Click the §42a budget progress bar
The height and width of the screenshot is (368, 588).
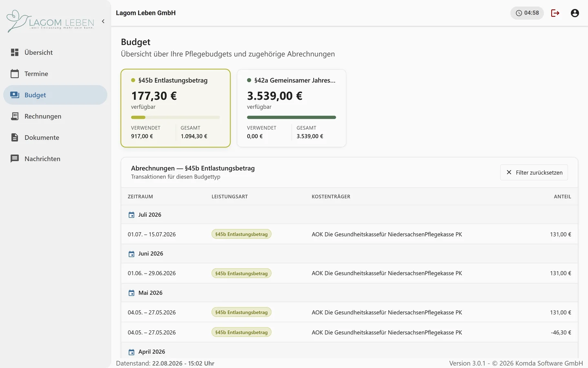pyautogui.click(x=292, y=117)
